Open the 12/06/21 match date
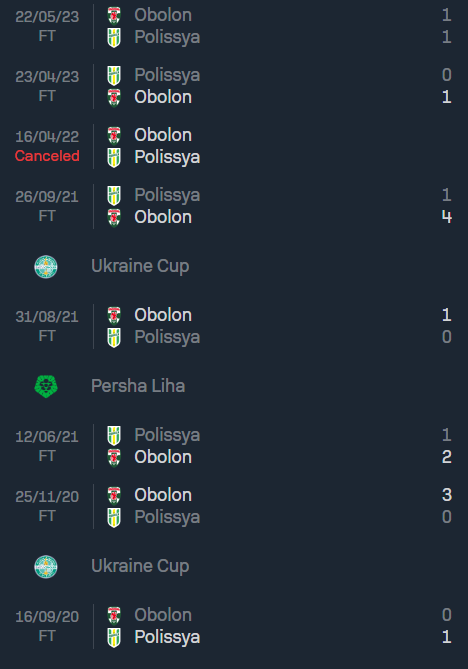468x669 pixels. 47,436
